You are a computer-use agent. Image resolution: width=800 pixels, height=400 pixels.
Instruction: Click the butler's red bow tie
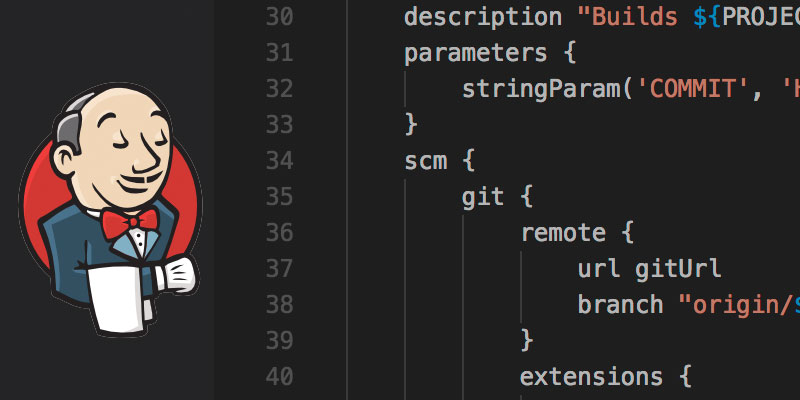[130, 220]
